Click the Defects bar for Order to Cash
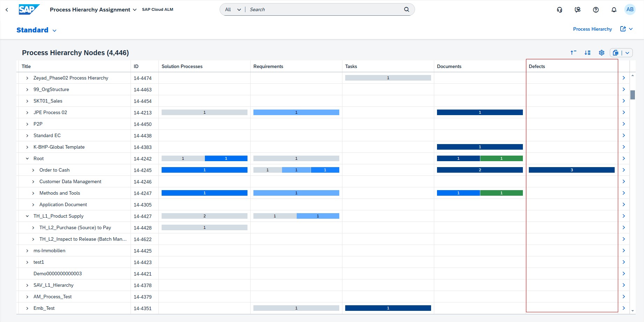 (x=571, y=170)
